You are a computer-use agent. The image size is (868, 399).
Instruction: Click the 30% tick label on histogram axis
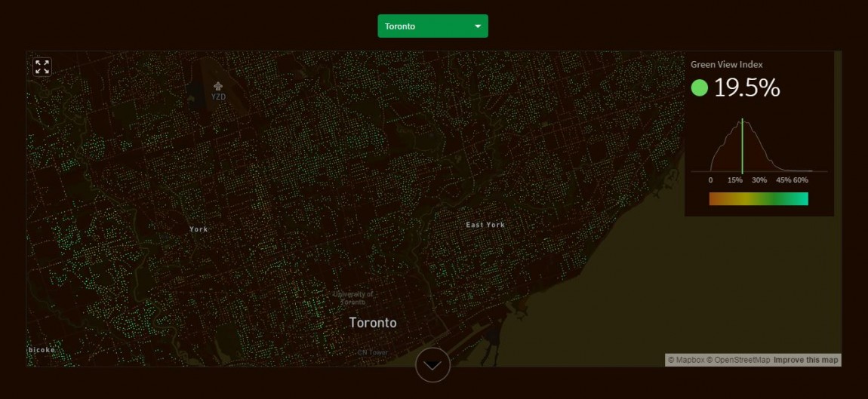click(759, 180)
